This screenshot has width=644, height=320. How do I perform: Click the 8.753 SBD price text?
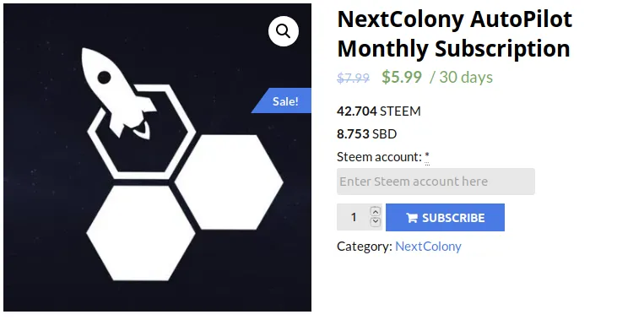coord(367,134)
